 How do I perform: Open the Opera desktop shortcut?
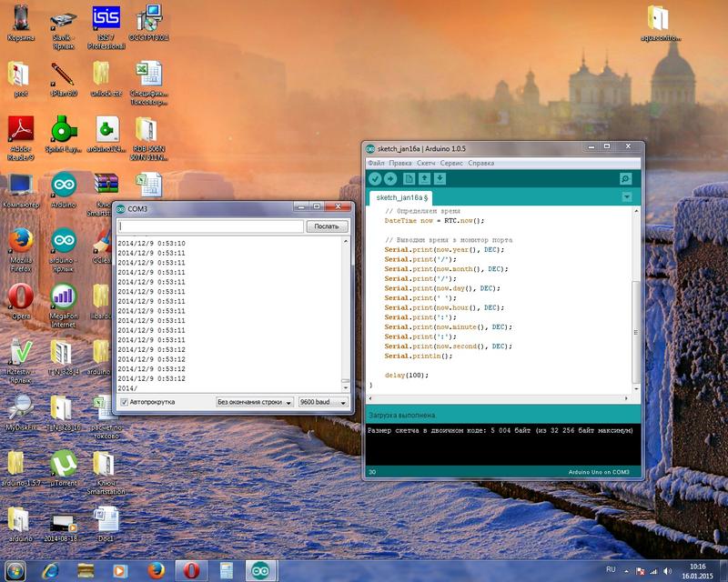point(20,298)
